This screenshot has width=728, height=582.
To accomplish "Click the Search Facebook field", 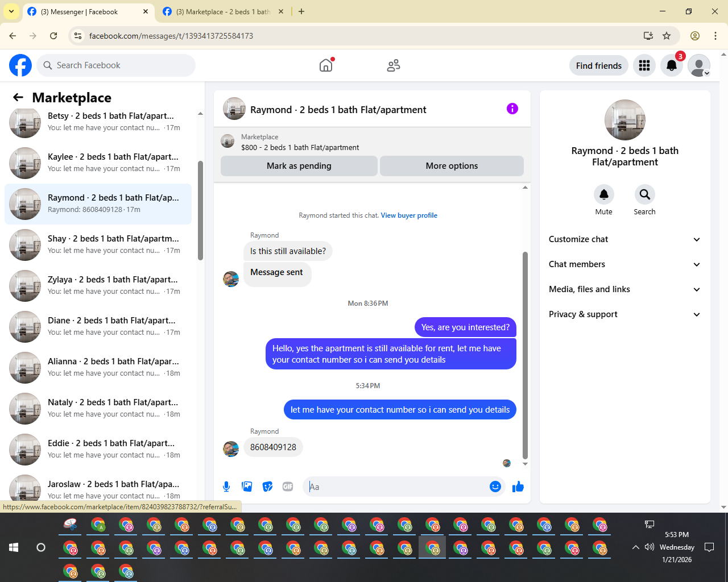I will coord(116,65).
